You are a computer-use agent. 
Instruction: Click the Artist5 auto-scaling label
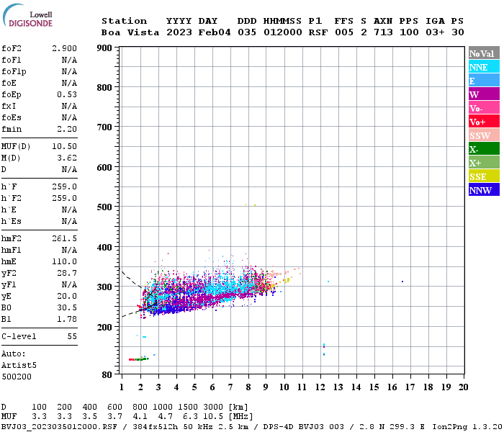click(x=18, y=365)
